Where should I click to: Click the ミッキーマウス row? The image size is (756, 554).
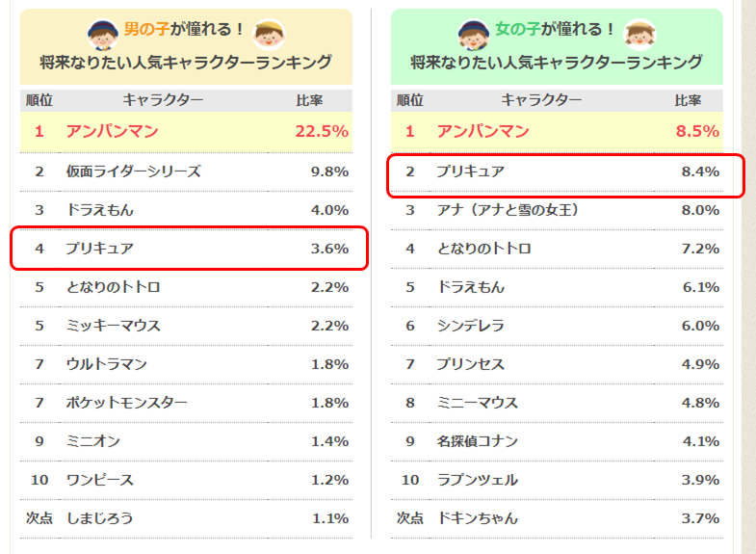114,326
